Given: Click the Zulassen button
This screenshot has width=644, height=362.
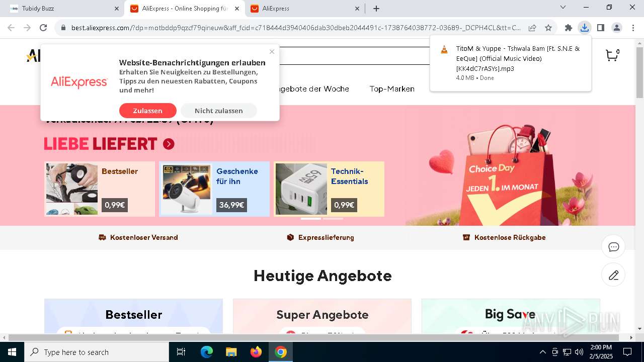Looking at the screenshot, I should coord(147,111).
